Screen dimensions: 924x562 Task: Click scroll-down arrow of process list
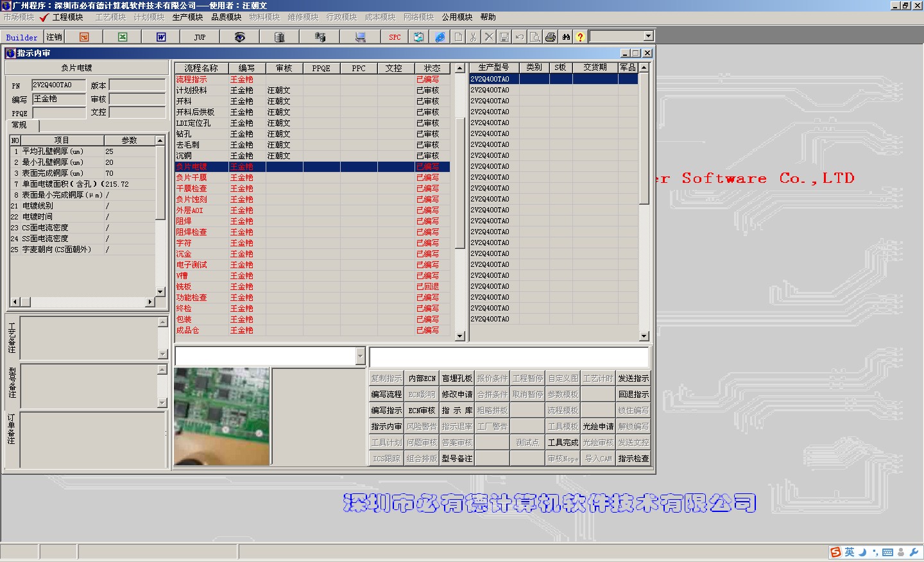coord(459,336)
